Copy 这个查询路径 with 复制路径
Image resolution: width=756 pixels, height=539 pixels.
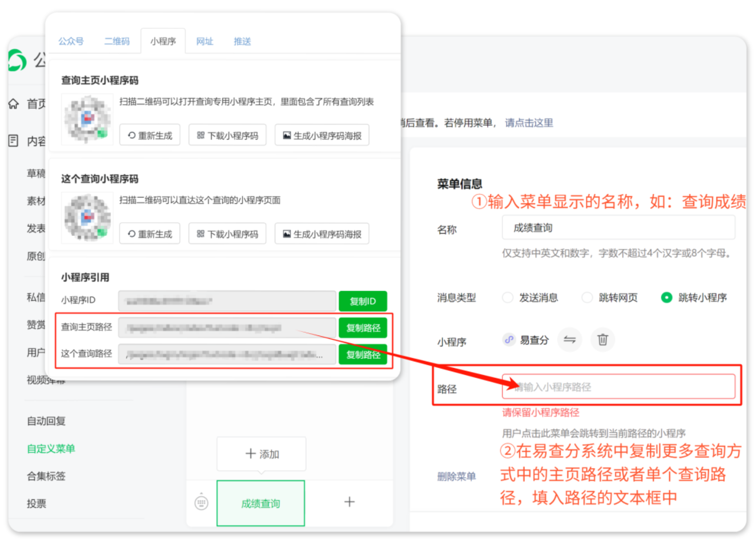pyautogui.click(x=363, y=354)
